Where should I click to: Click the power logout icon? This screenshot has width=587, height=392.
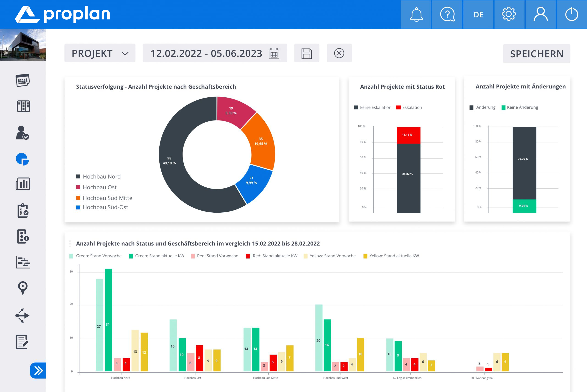tap(571, 14)
